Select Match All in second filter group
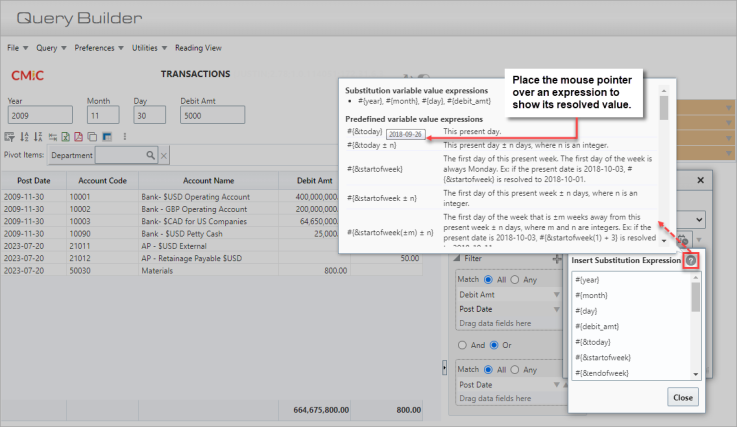This screenshot has width=737, height=427. click(x=488, y=370)
